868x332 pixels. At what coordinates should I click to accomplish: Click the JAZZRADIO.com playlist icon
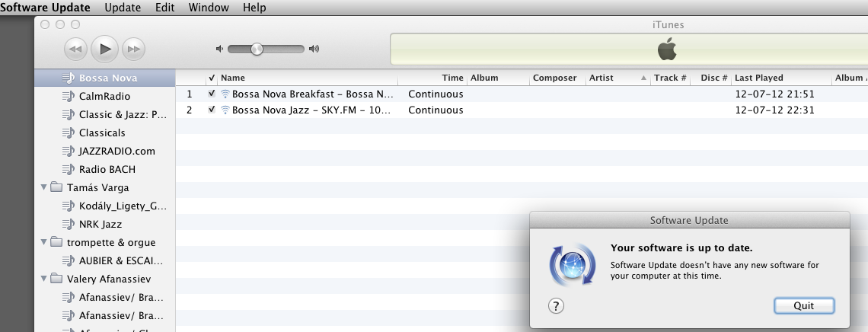[x=68, y=151]
